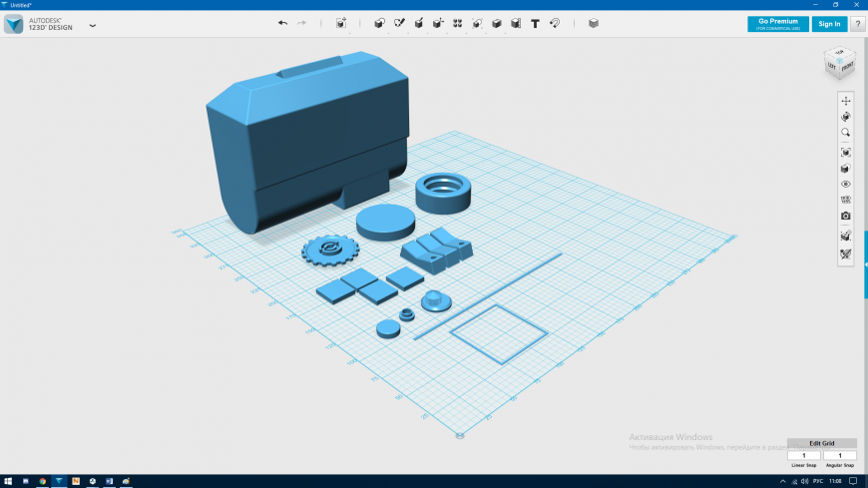The height and width of the screenshot is (488, 868).
Task: Click the Go Premium button
Action: (778, 24)
